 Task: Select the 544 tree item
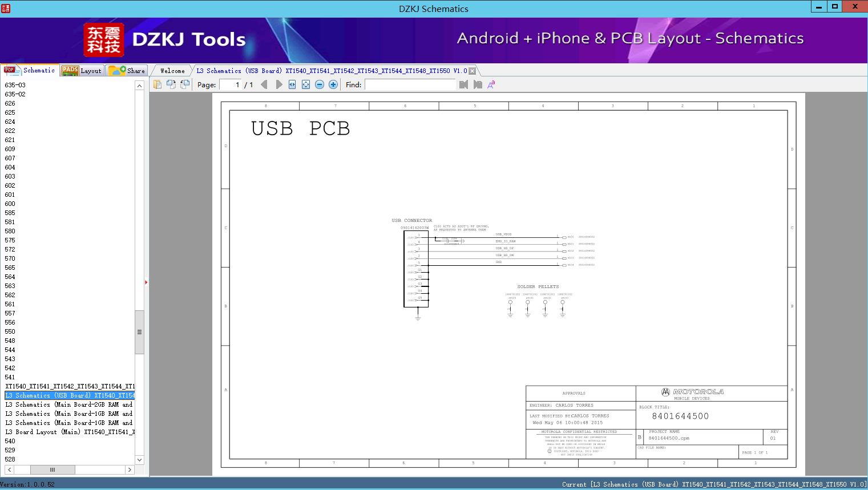point(10,350)
